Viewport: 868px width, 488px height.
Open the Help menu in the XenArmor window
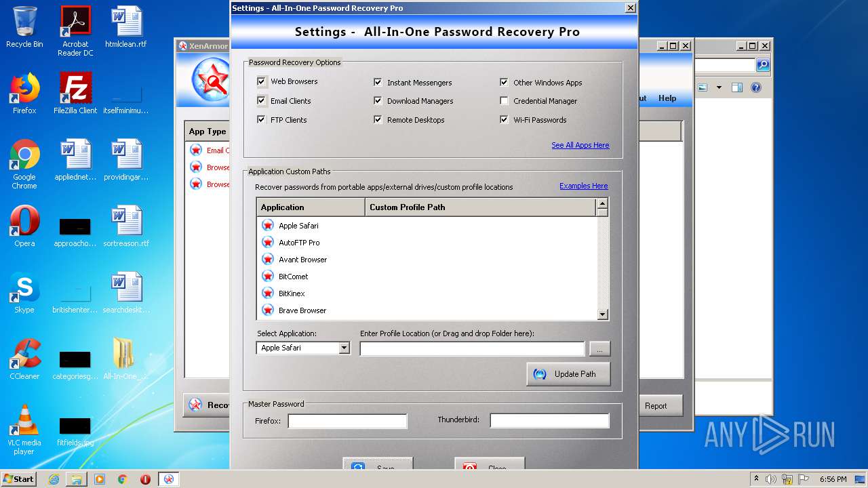click(x=667, y=98)
